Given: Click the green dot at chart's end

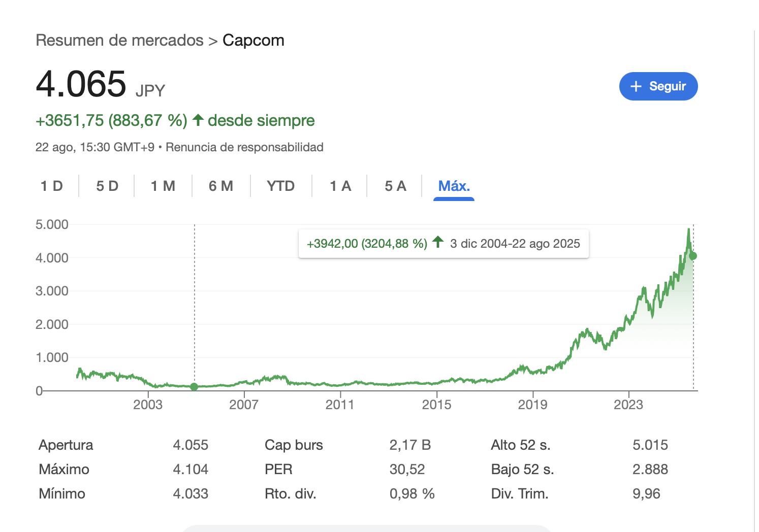Looking at the screenshot, I should tap(693, 256).
